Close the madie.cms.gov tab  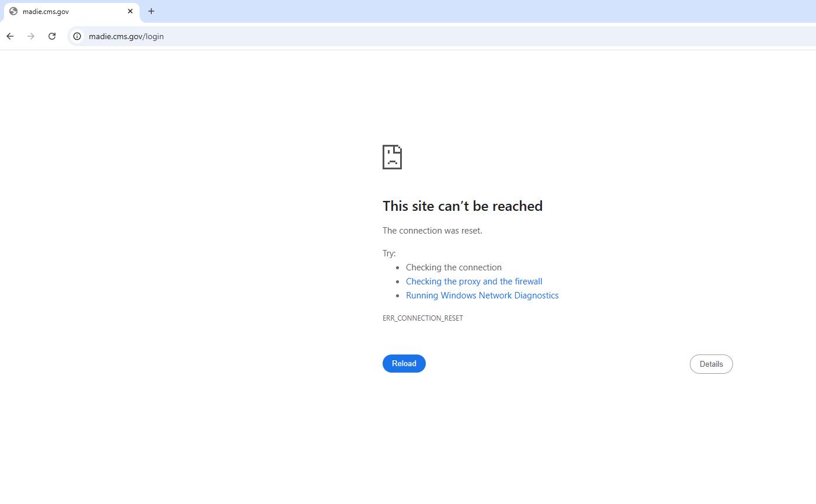(x=130, y=11)
